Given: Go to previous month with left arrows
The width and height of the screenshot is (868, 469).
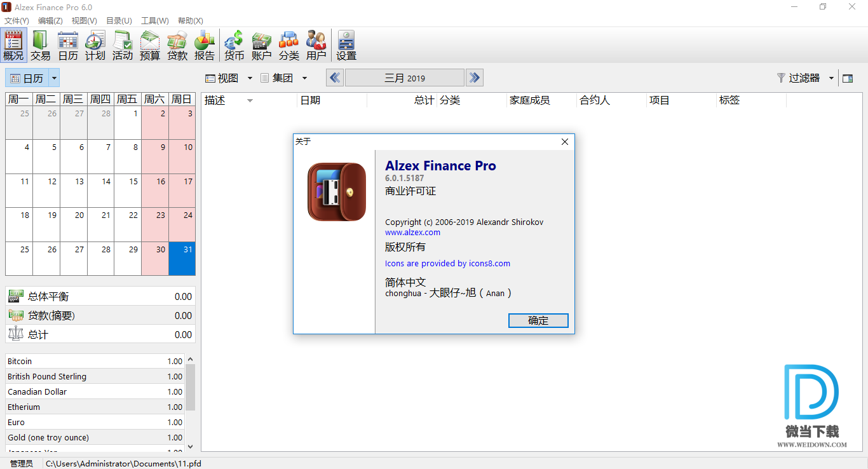Looking at the screenshot, I should tap(335, 78).
